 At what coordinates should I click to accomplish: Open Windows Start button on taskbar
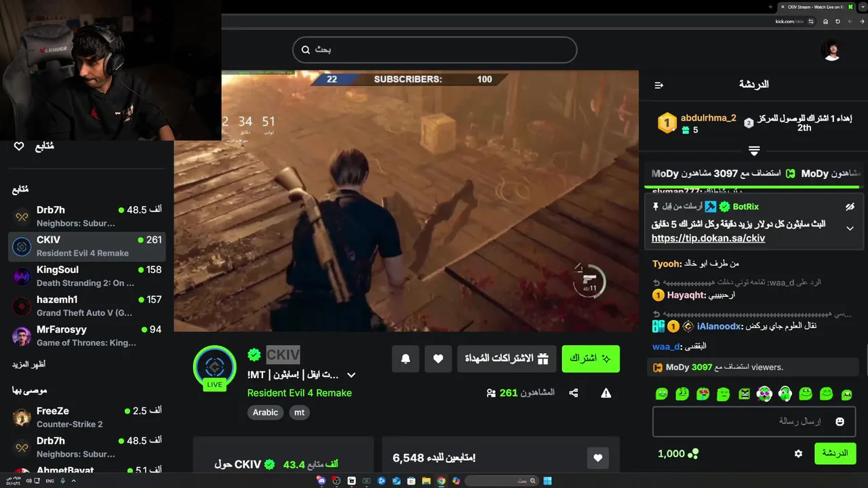pyautogui.click(x=547, y=481)
